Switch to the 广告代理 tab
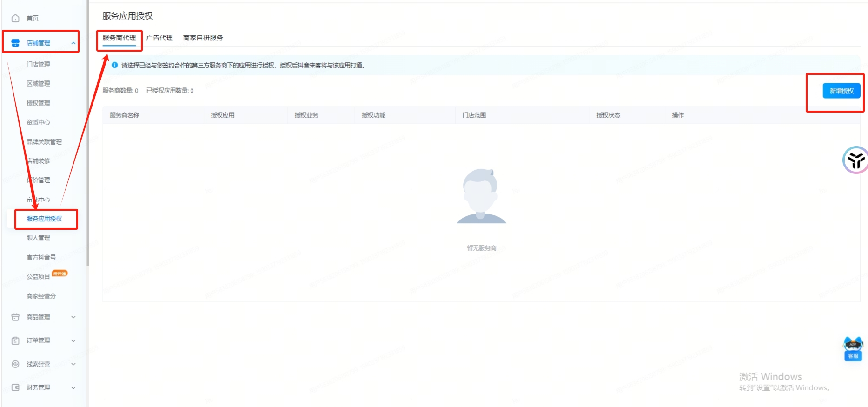This screenshot has width=868, height=407. (x=159, y=38)
